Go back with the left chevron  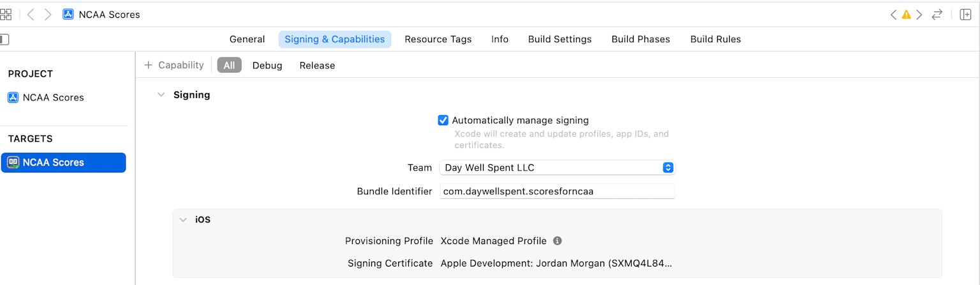(31, 14)
